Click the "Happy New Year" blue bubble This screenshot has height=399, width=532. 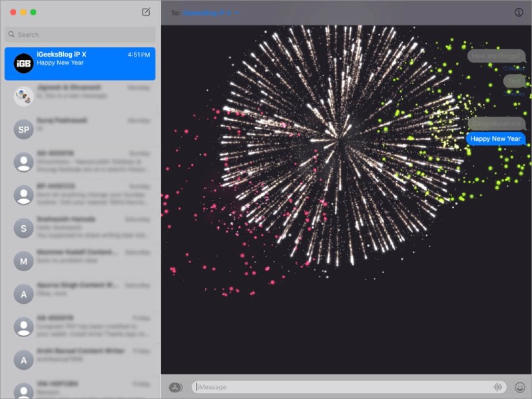tap(495, 139)
